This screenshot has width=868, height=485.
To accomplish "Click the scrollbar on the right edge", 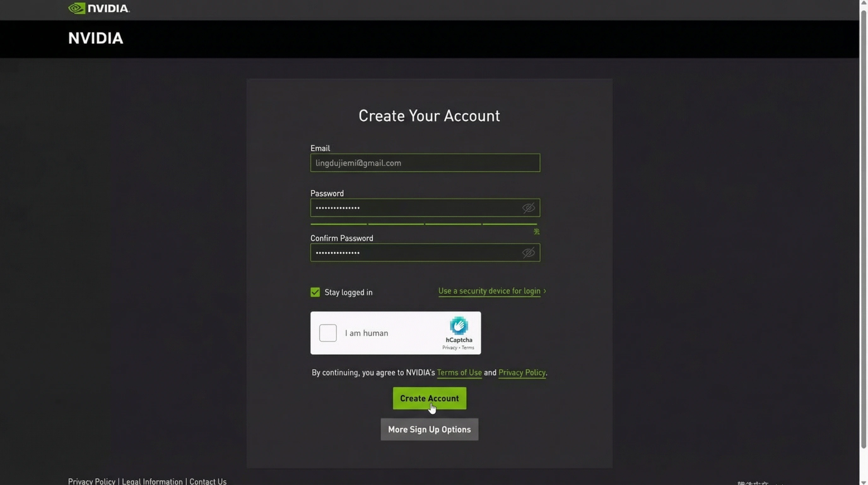I will point(864,236).
